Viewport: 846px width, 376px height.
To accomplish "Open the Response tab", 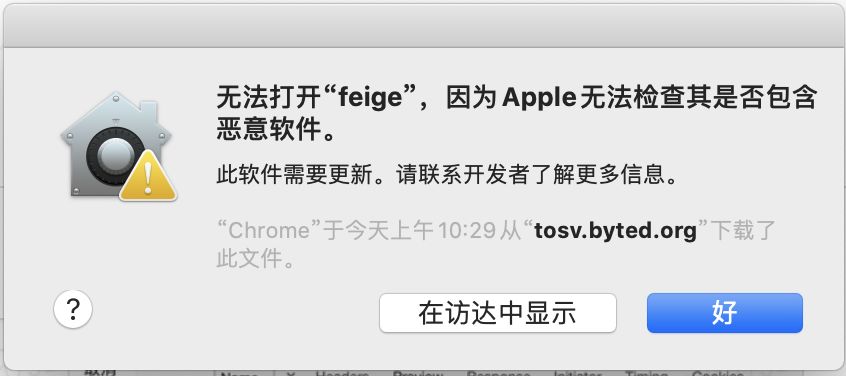I will point(498,373).
